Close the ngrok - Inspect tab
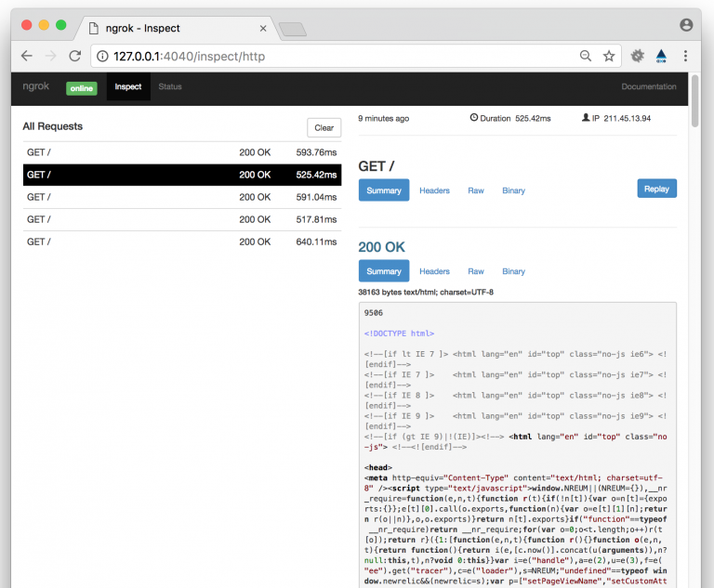 point(263,28)
